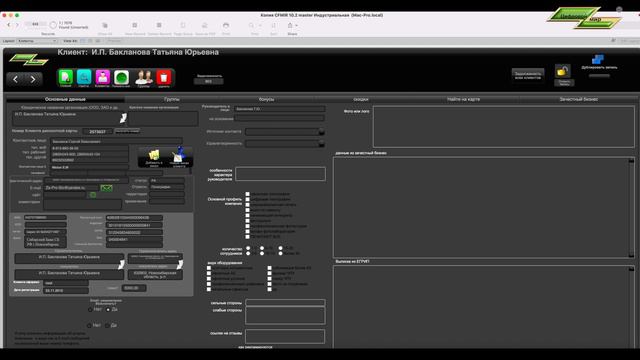Click the ссылки на отзывы text area
This screenshot has width=640, height=360.
click(x=285, y=336)
